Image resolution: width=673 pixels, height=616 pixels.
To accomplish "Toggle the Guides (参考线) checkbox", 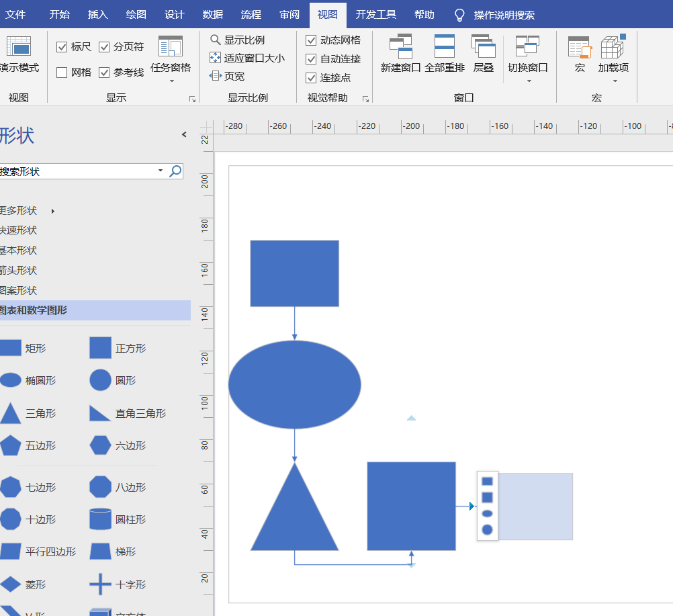I will 104,73.
